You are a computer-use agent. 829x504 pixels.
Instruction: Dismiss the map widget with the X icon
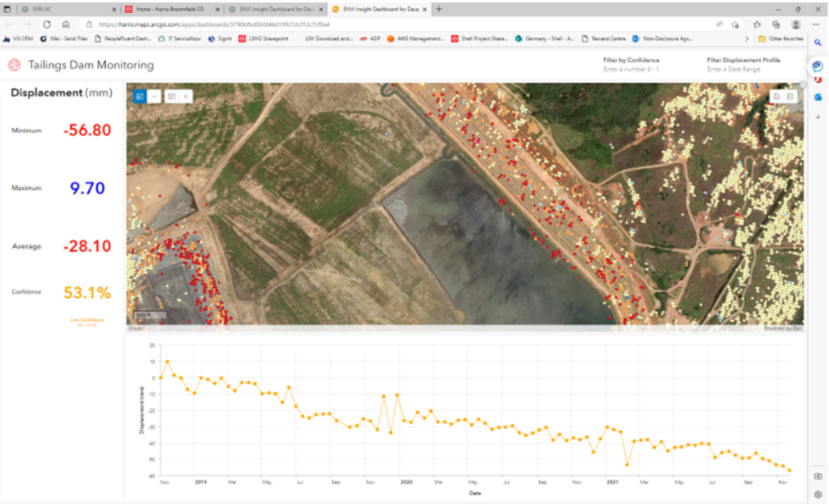(x=187, y=96)
